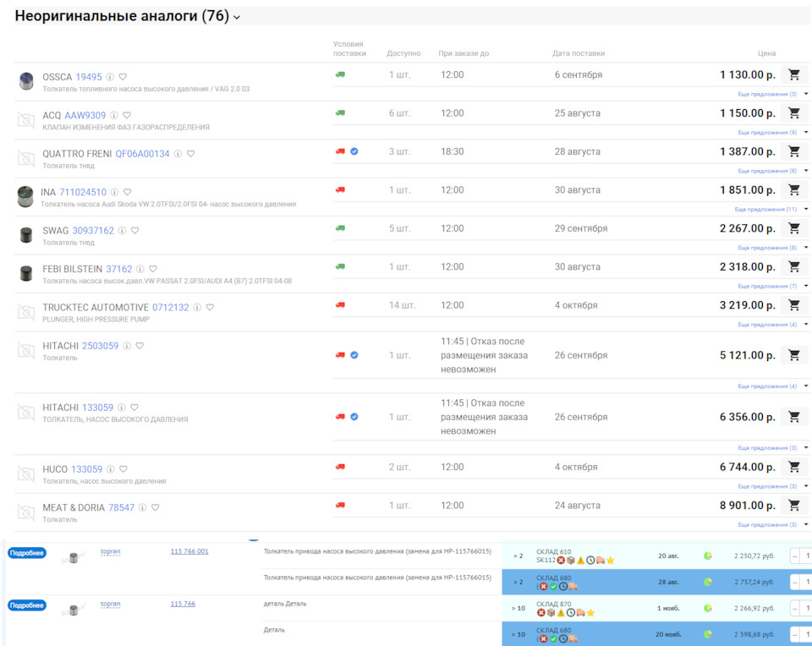Click the red truck icon for TRUCKTEC AUTOMOTIVE

(x=340, y=305)
